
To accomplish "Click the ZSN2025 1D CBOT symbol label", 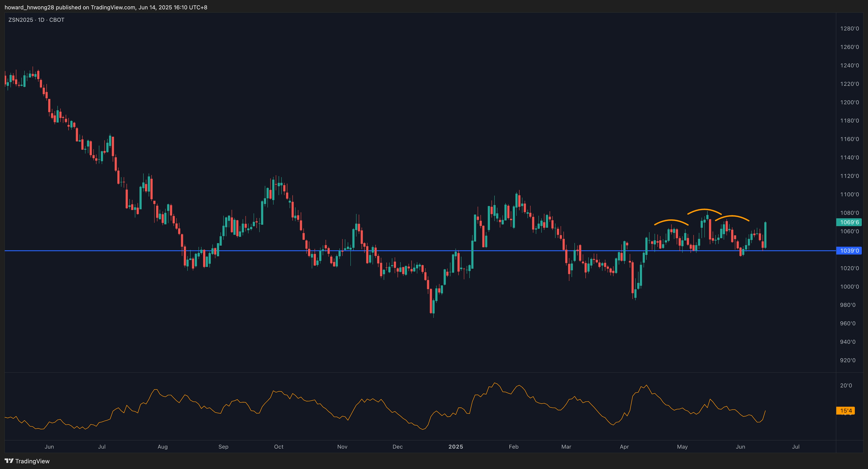I will point(36,20).
